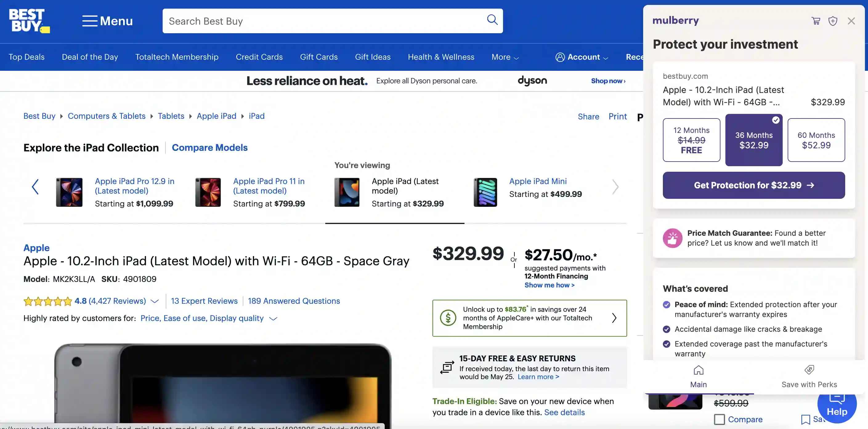This screenshot has width=868, height=429.
Task: Select 36 Months $32.99 plan
Action: [x=754, y=140]
